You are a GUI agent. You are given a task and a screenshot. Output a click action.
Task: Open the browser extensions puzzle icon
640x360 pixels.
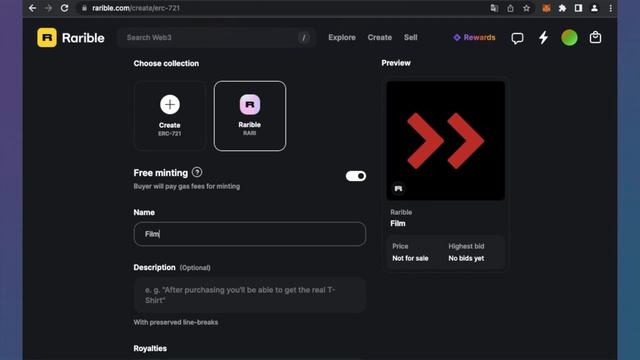point(562,8)
